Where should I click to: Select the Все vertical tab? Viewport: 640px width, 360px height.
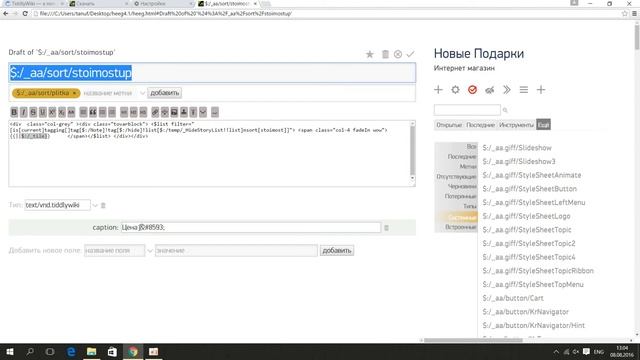[x=471, y=147]
